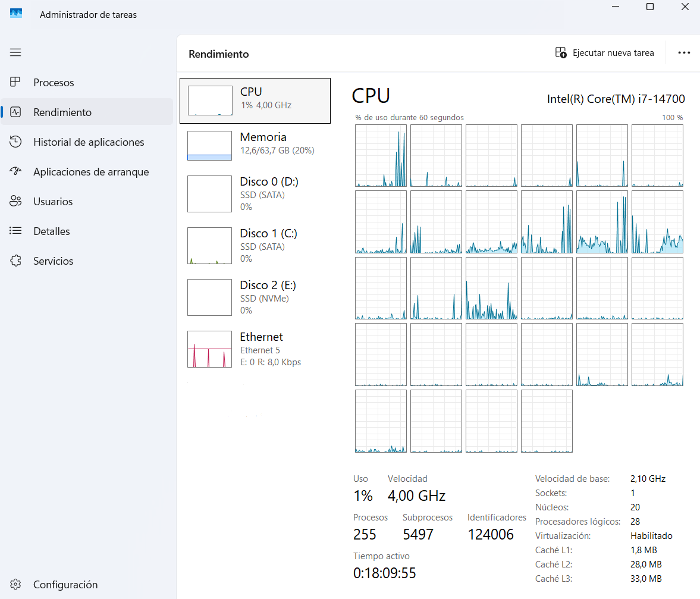Screen dimensions: 700x599
Task: Click memory usage '12,6/63,7 GB (20%)' text
Action: point(277,150)
